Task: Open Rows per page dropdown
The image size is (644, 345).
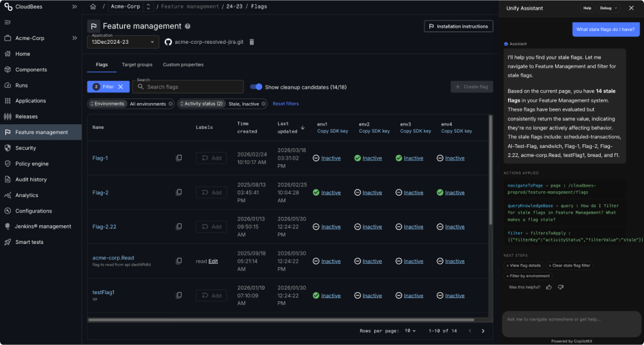Action: [409, 331]
